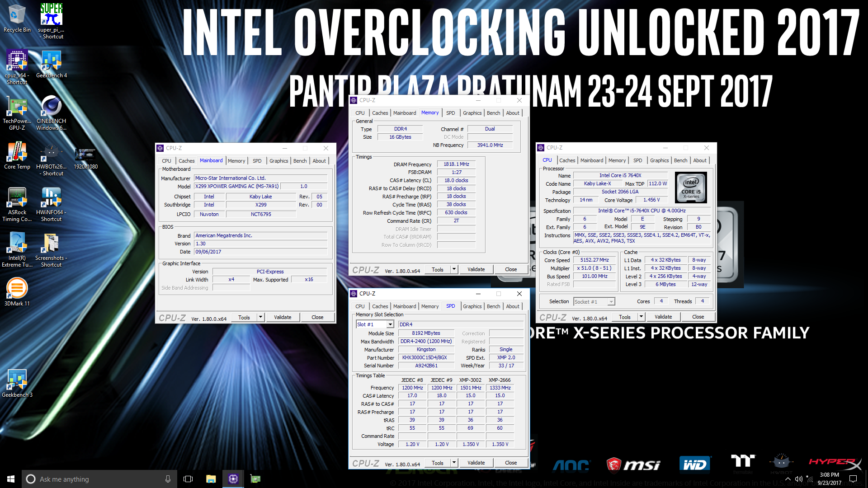The image size is (868, 488).
Task: Open Graphics tab in SPD window
Action: 472,306
